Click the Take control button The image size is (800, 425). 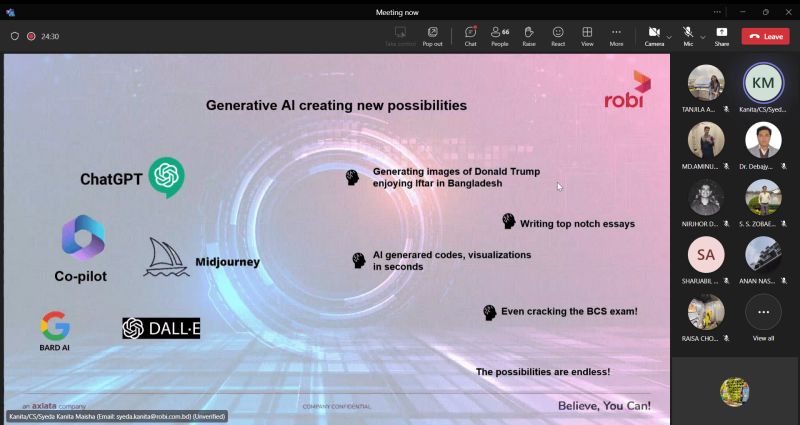coord(401,36)
